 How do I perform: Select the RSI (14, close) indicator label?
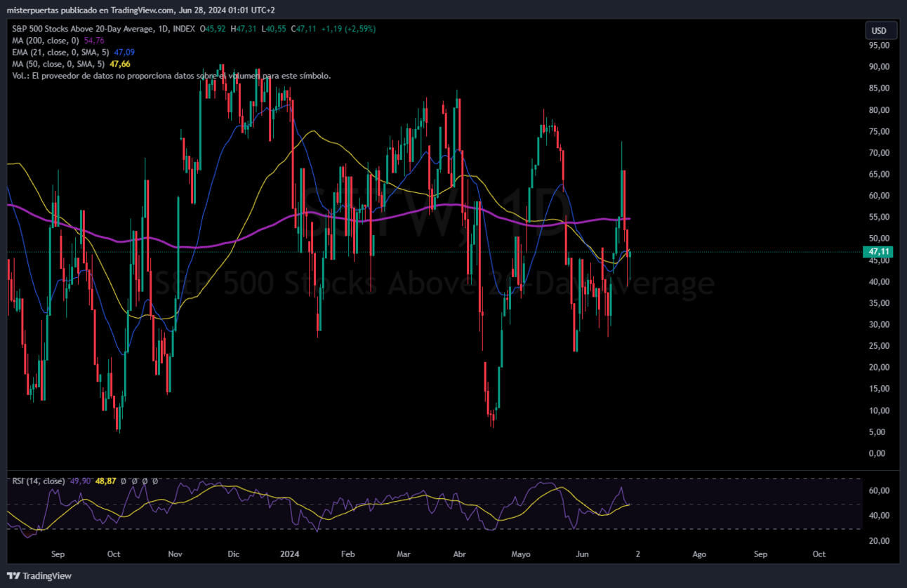38,481
